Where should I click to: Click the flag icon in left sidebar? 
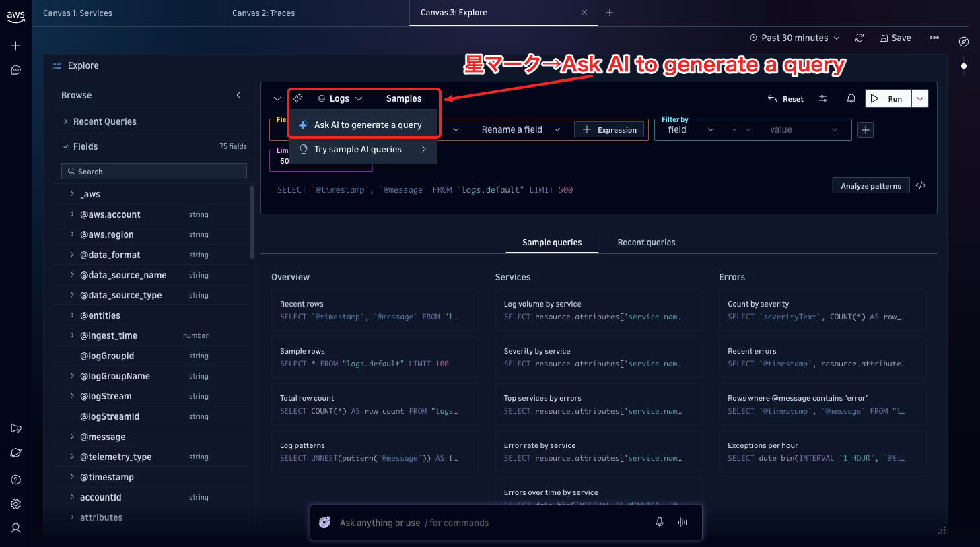click(16, 428)
